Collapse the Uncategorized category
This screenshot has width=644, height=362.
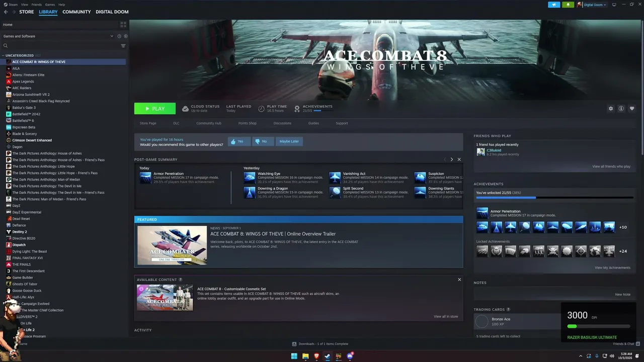4,55
